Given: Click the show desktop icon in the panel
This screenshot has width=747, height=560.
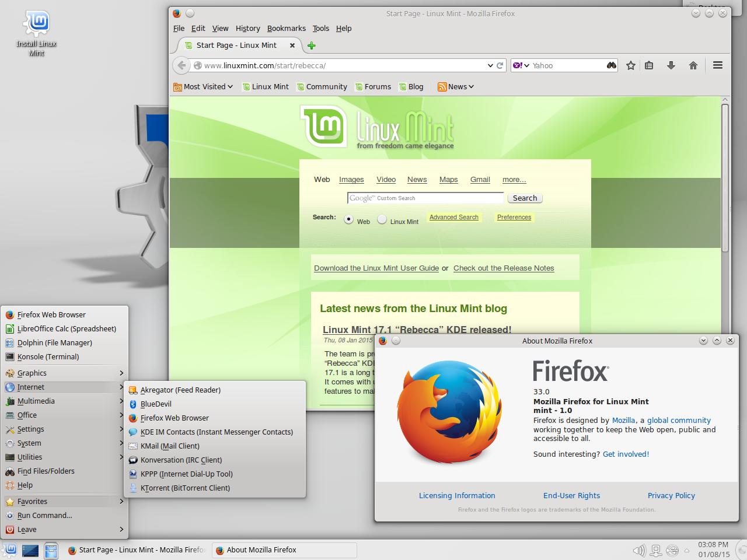Looking at the screenshot, I should [30, 550].
